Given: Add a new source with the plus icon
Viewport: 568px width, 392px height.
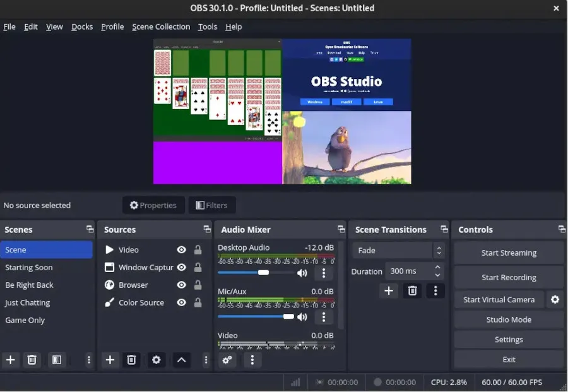Looking at the screenshot, I should pos(110,360).
